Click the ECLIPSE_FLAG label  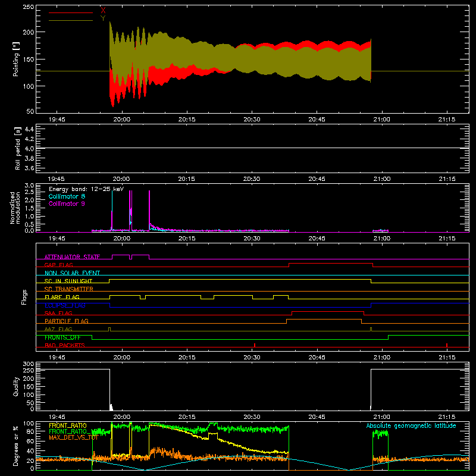pyautogui.click(x=65, y=305)
